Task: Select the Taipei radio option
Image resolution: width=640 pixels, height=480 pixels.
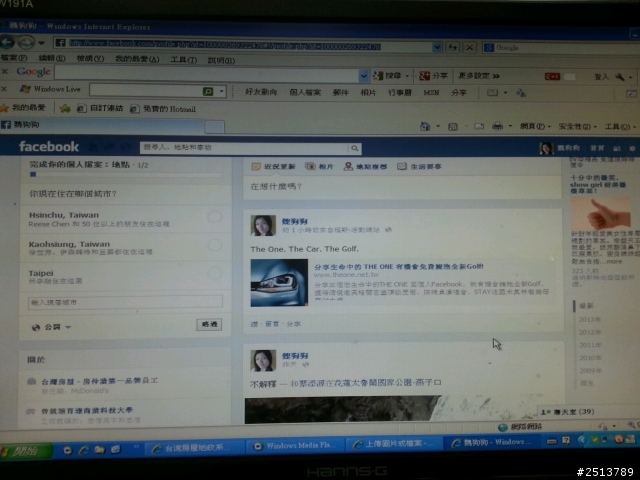Action: pyautogui.click(x=215, y=273)
